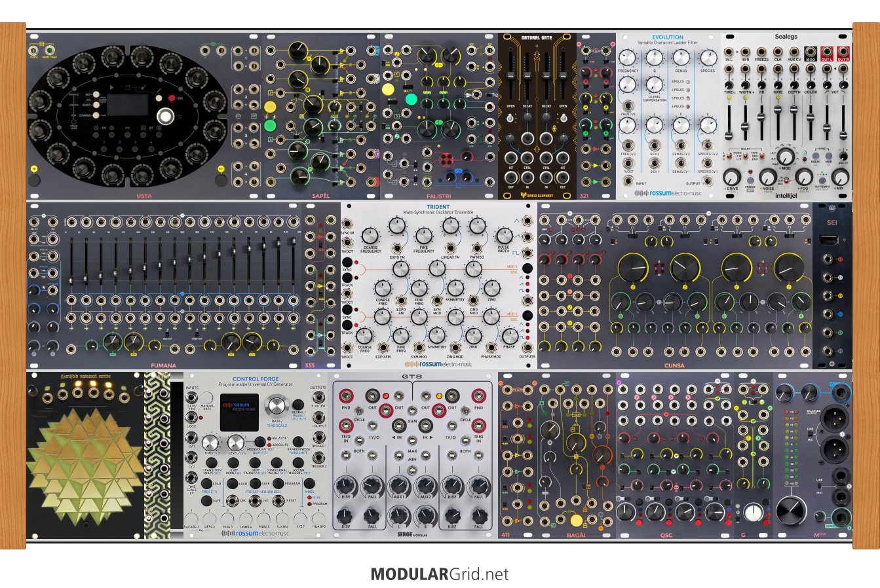The image size is (880, 588).
Task: Click the Sealegs OUT L jack
Action: [827, 51]
